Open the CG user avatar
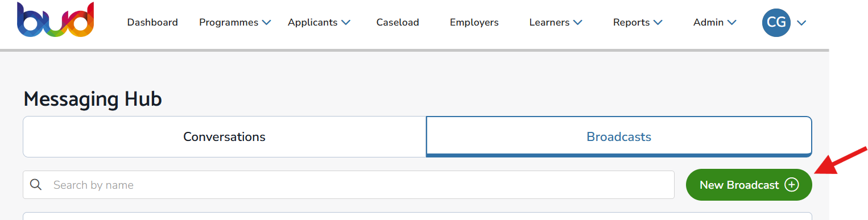This screenshot has width=868, height=220. (x=776, y=23)
